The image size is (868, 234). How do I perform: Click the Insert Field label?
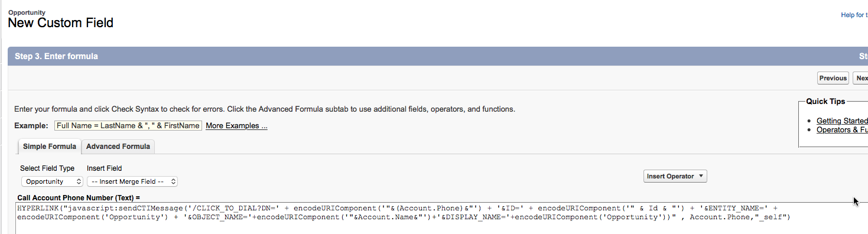pos(105,168)
